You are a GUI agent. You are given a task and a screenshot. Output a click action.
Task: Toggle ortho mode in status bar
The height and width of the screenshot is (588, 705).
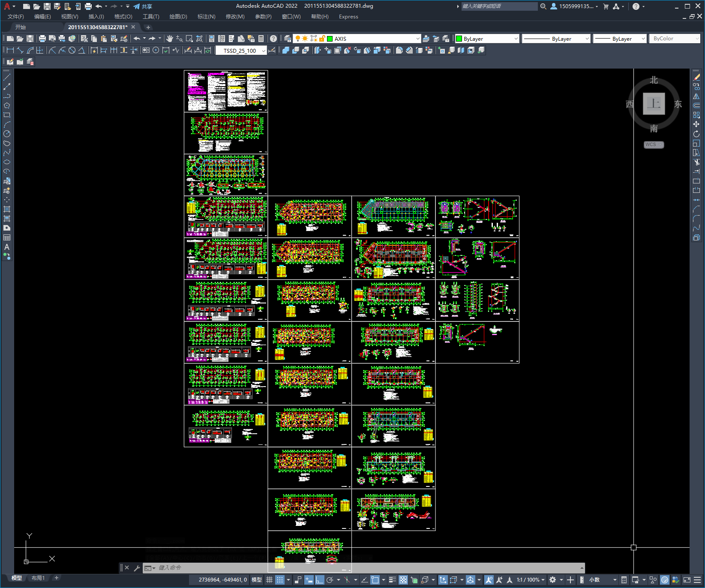click(x=319, y=580)
